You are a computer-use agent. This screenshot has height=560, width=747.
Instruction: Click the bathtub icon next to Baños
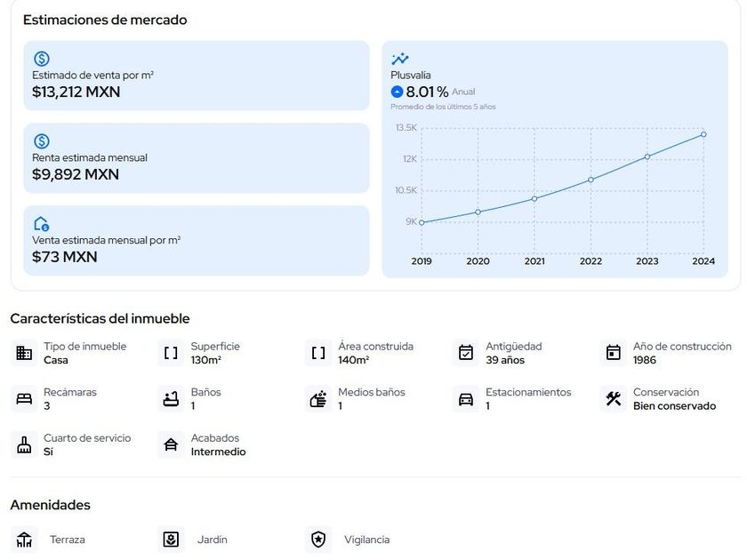tap(172, 399)
